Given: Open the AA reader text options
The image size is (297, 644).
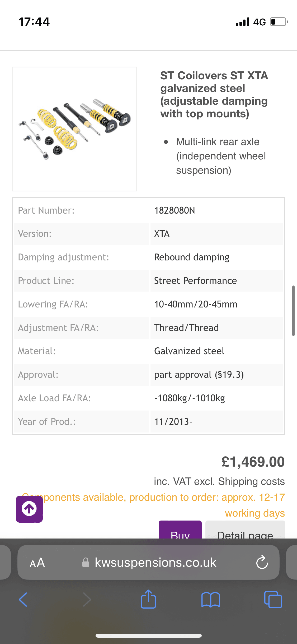Looking at the screenshot, I should tap(37, 563).
